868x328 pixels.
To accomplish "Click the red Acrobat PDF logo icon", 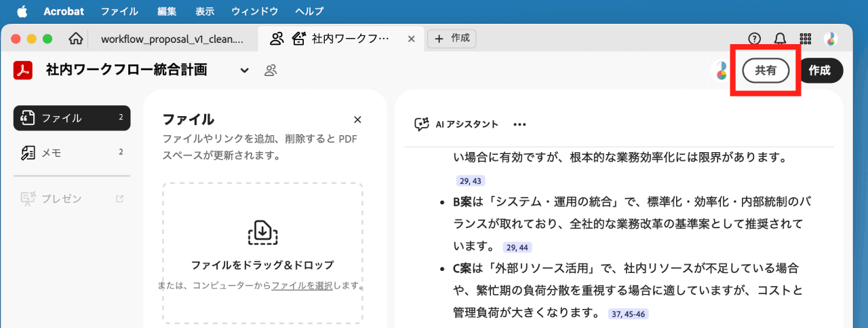I will [x=24, y=70].
